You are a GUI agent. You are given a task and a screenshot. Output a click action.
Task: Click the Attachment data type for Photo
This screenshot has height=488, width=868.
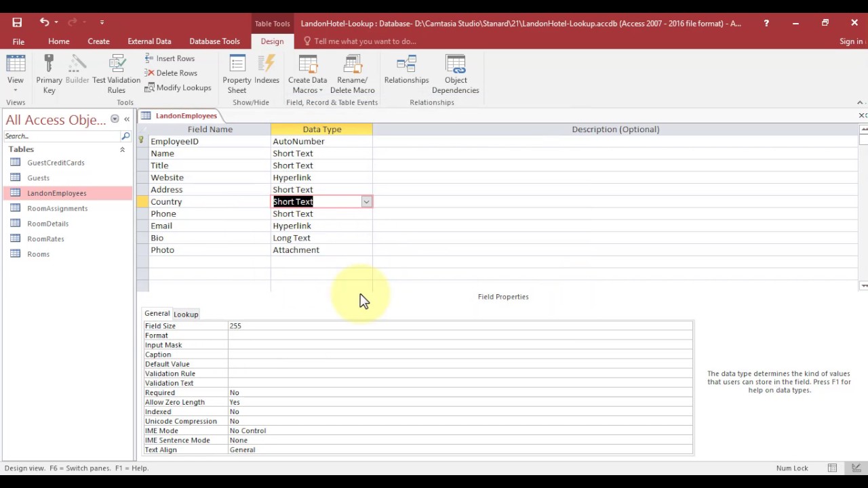coord(296,250)
